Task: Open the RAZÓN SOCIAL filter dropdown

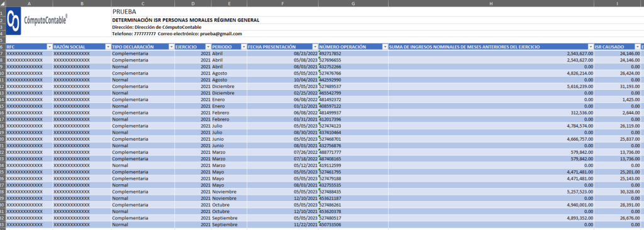Action: click(108, 47)
